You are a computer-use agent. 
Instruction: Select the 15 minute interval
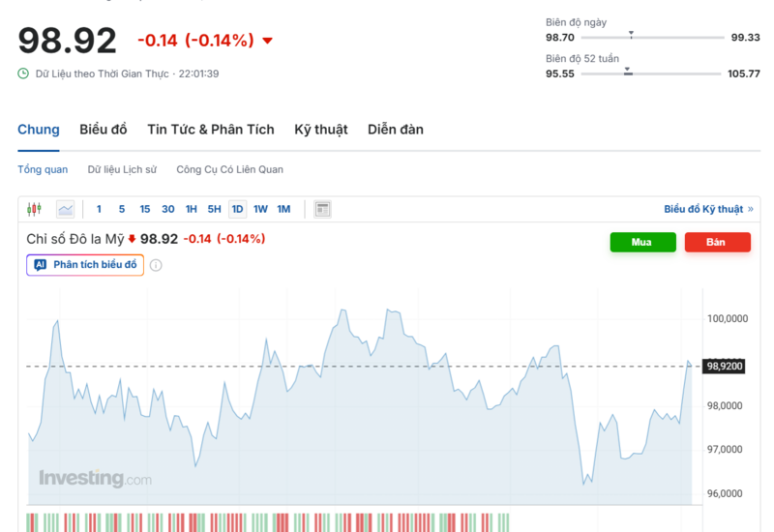[144, 209]
